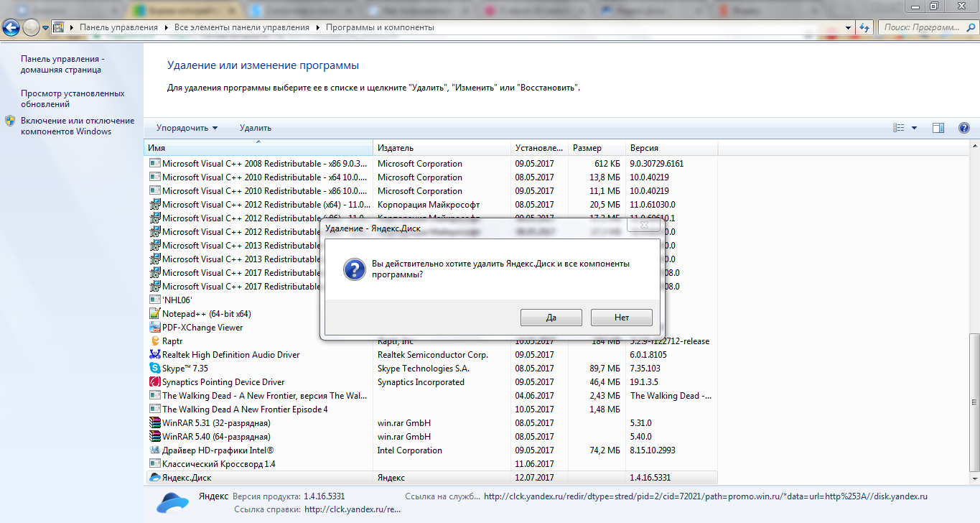Select Microsoft Visual C++ 2008 Redistributable x86 icon

(154, 163)
